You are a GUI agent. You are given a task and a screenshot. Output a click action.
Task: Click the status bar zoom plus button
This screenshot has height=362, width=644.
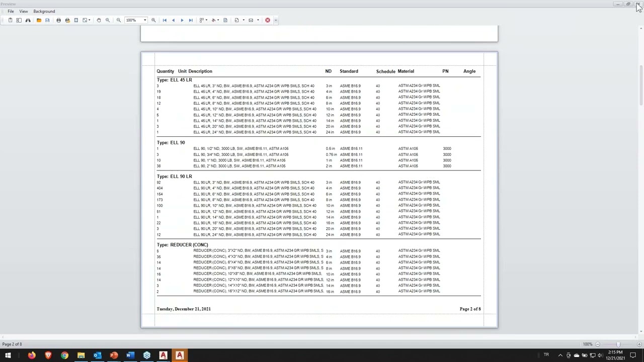639,344
